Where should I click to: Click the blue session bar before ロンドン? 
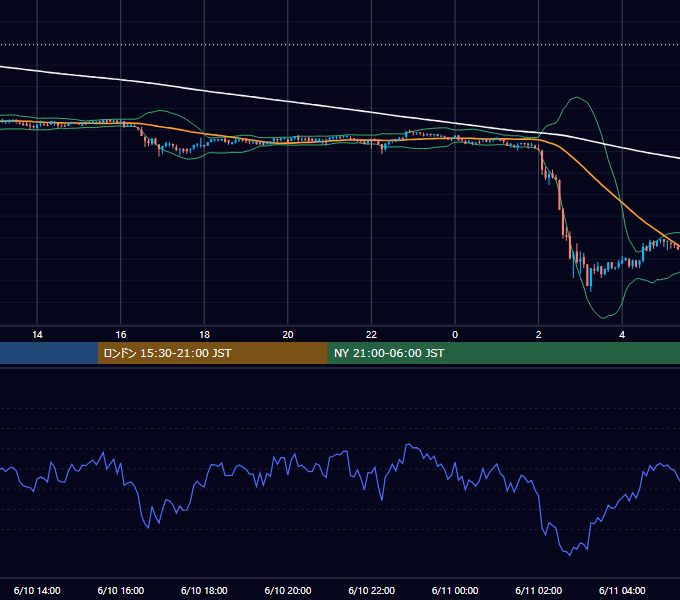click(x=49, y=353)
